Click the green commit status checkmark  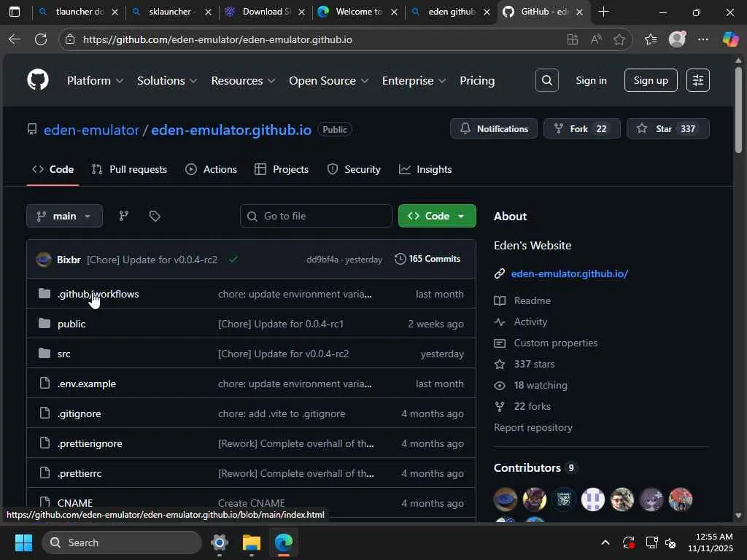[233, 260]
